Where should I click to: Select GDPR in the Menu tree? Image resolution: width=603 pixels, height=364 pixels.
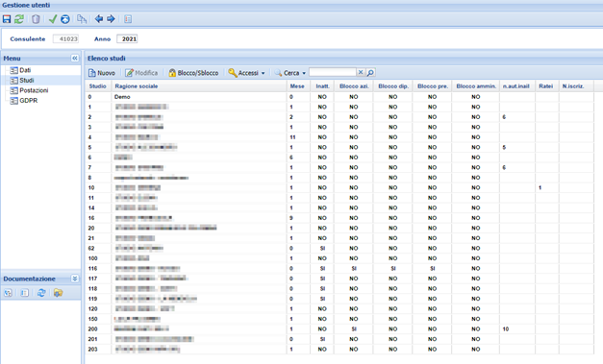coord(29,100)
